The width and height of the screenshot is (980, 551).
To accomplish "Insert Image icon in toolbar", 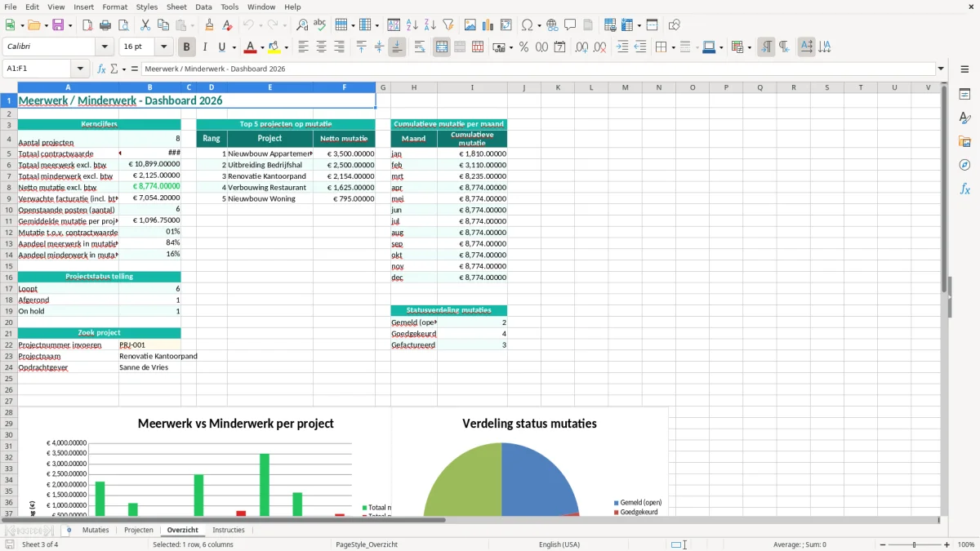I will [470, 25].
